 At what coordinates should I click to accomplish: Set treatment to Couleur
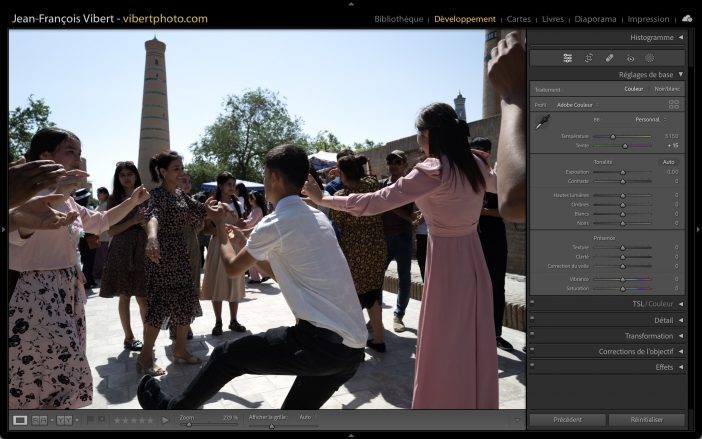pos(633,89)
